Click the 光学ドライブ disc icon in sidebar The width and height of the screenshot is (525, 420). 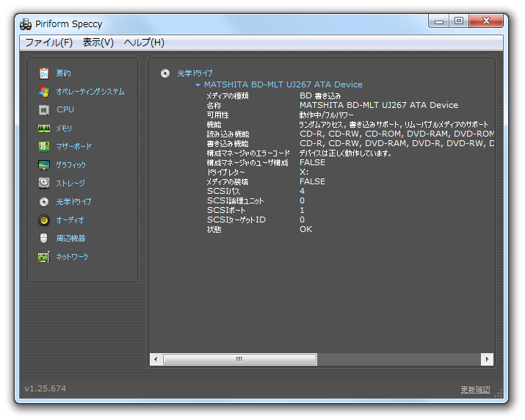[x=44, y=202]
